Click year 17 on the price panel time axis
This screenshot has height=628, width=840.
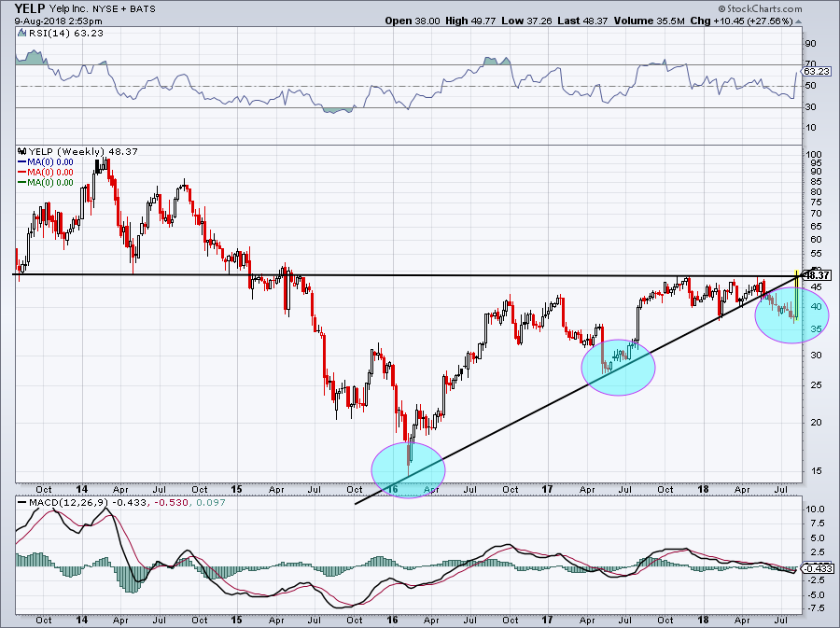547,489
